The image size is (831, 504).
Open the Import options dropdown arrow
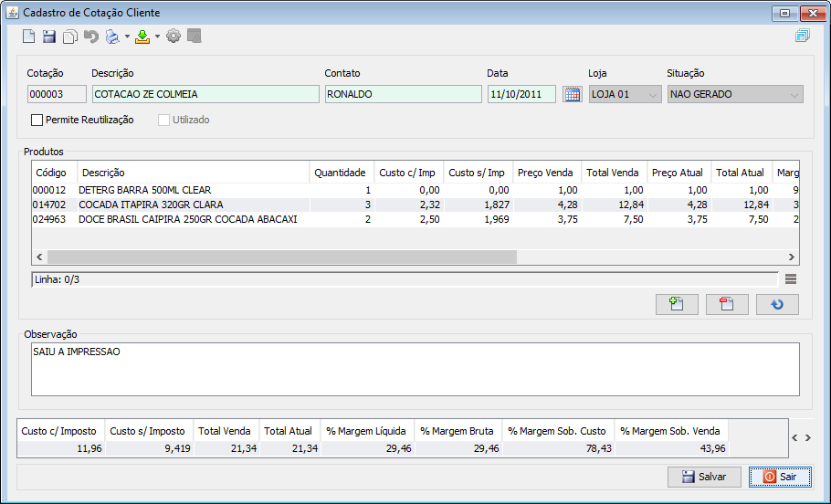coord(157,37)
